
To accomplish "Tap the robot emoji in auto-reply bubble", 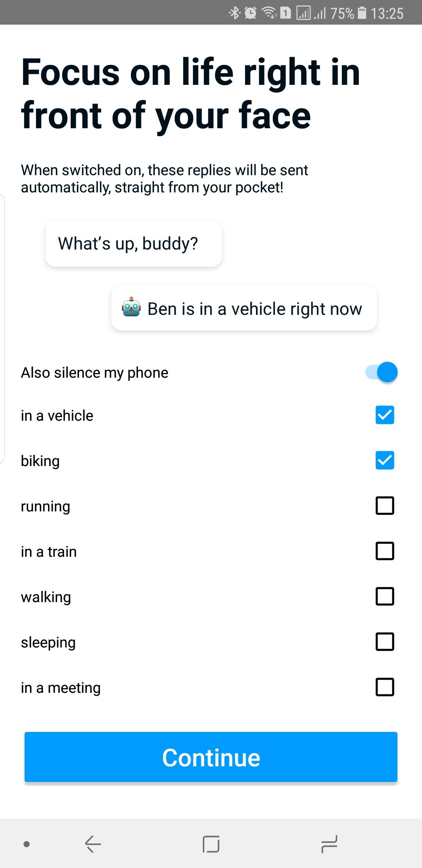I will tap(131, 308).
